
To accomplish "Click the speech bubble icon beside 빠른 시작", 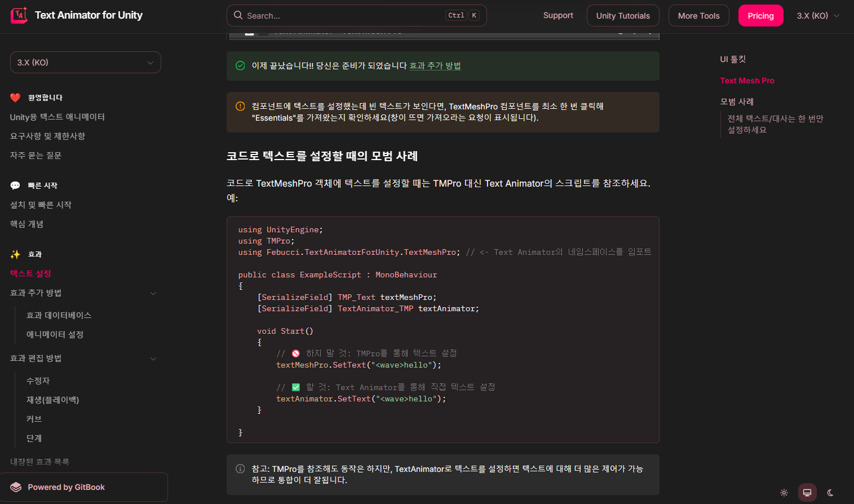I will [15, 185].
